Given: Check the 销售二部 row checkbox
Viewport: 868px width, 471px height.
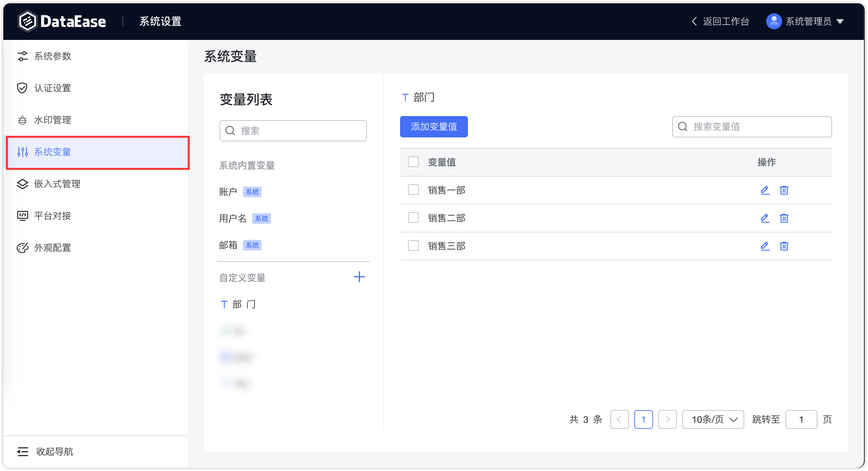Looking at the screenshot, I should click(x=413, y=218).
